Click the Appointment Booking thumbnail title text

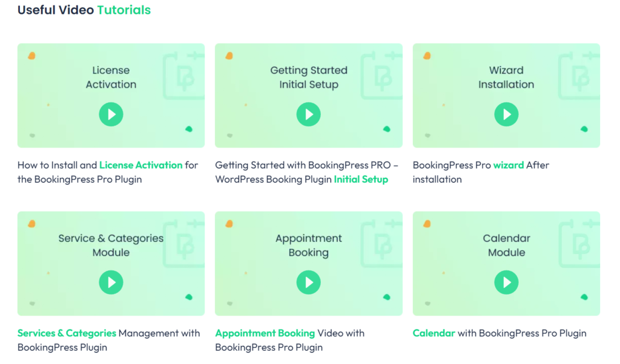(x=308, y=245)
